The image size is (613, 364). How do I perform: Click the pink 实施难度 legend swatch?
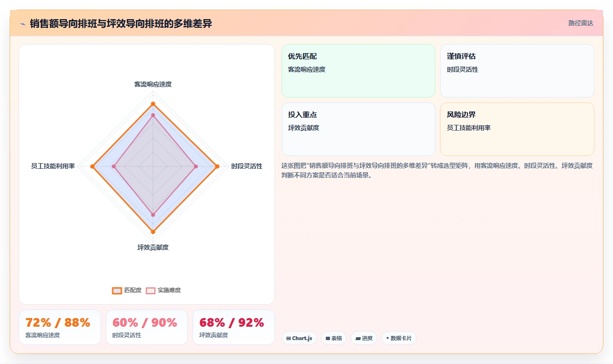click(x=151, y=290)
